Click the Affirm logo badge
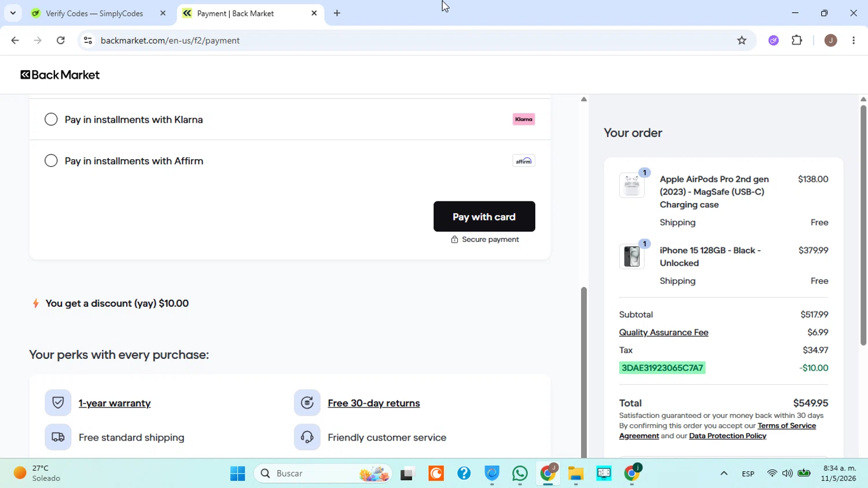The height and width of the screenshot is (488, 868). 524,161
